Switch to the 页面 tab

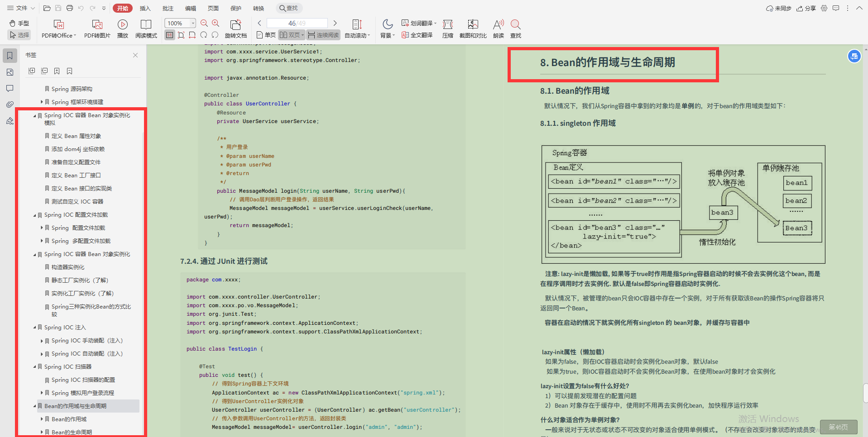[213, 8]
